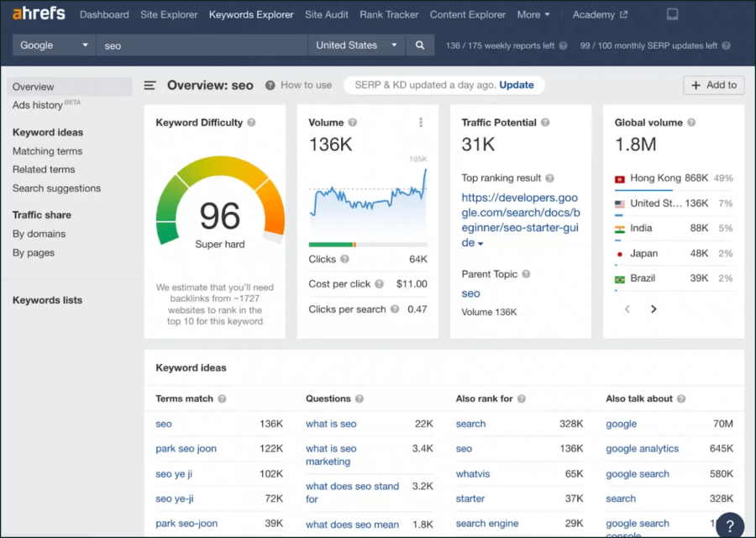Viewport: 756px width, 538px height.
Task: Open Dashboard in top navigation
Action: pyautogui.click(x=104, y=15)
